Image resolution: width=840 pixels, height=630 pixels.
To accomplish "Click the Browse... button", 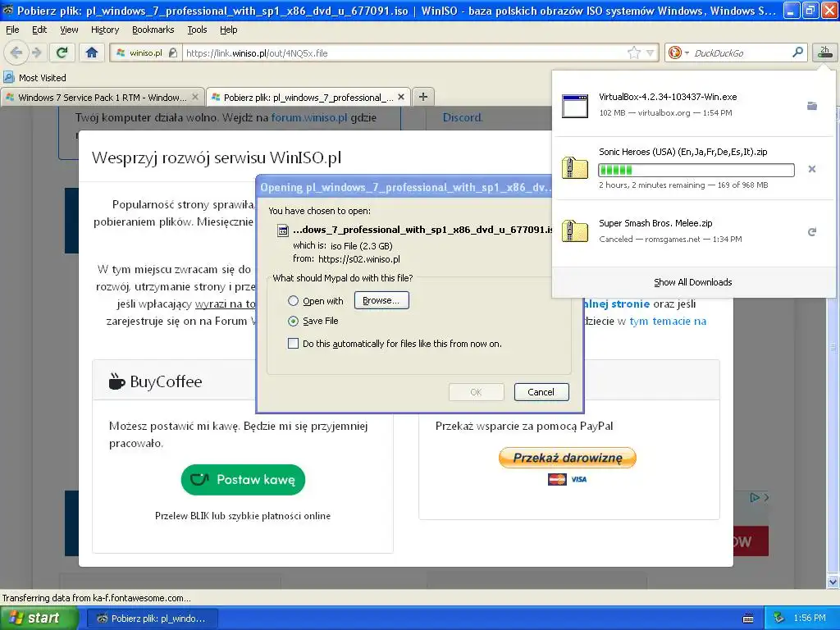I will click(x=381, y=300).
